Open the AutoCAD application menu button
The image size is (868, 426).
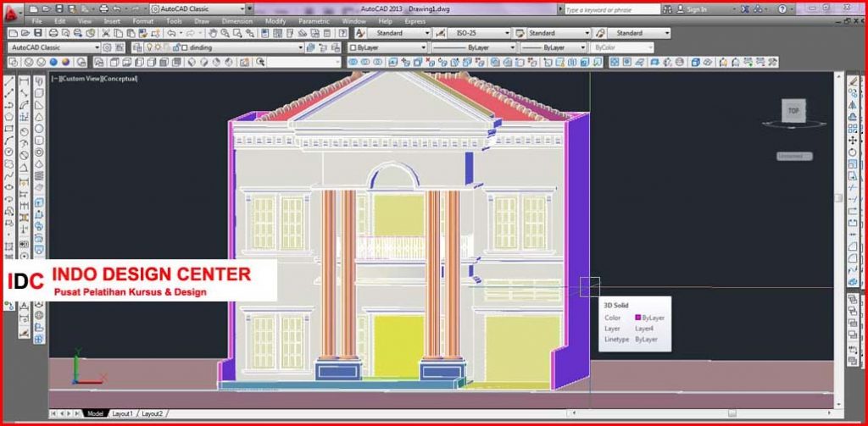click(x=12, y=14)
